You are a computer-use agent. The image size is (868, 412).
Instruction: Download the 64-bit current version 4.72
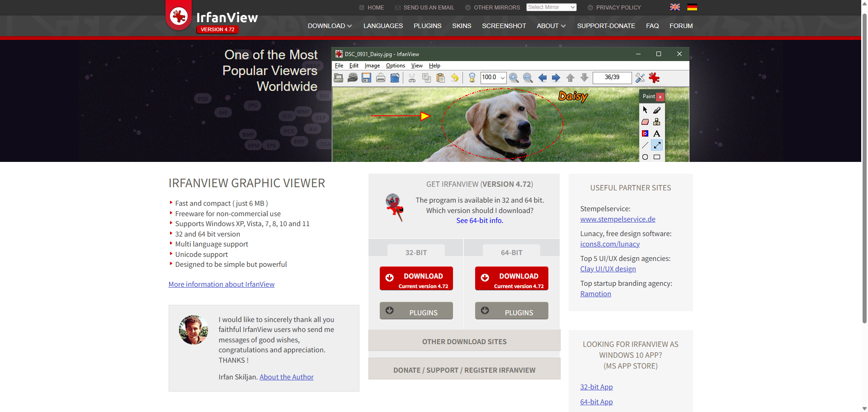point(512,279)
